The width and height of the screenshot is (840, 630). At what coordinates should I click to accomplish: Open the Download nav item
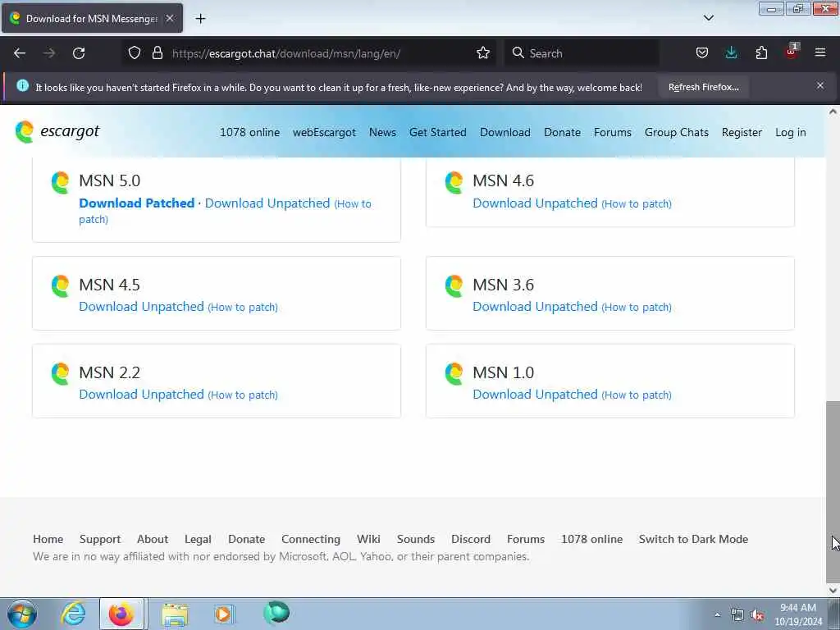[505, 132]
